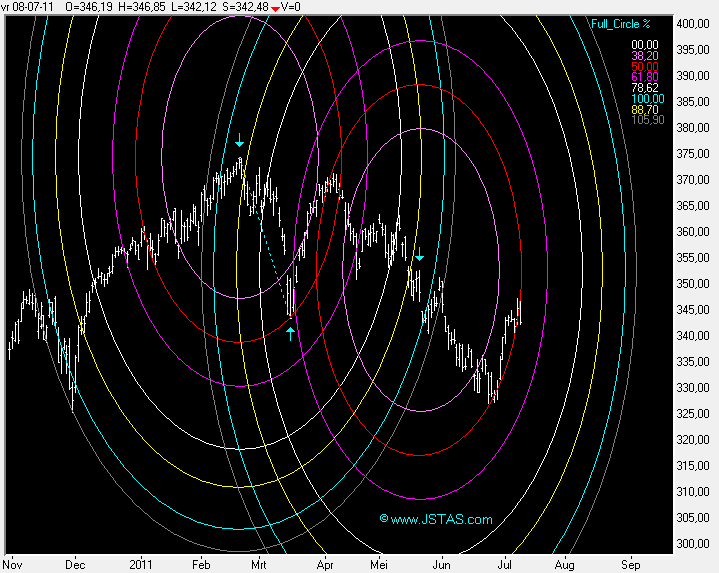Click the date vr 08-07-11 in the header

click(x=27, y=7)
